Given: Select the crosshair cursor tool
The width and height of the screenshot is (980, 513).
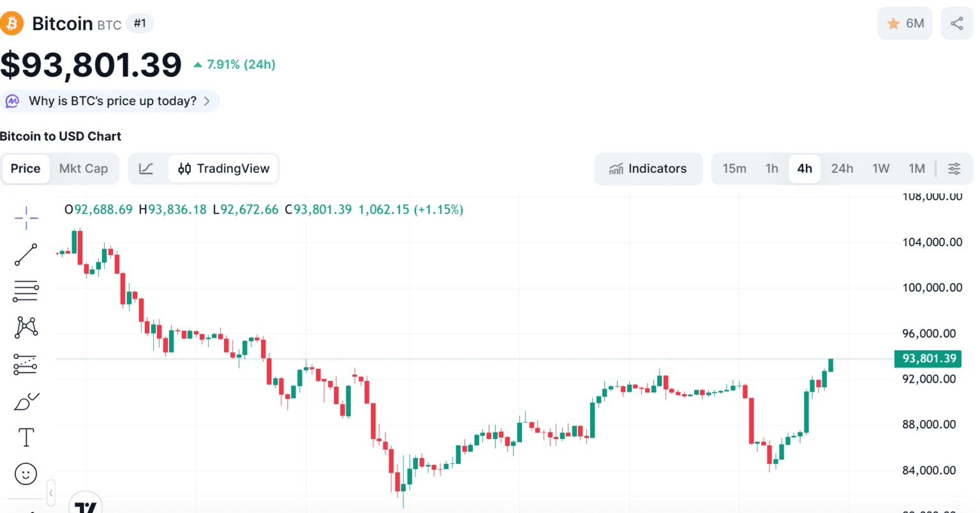Looking at the screenshot, I should (26, 218).
